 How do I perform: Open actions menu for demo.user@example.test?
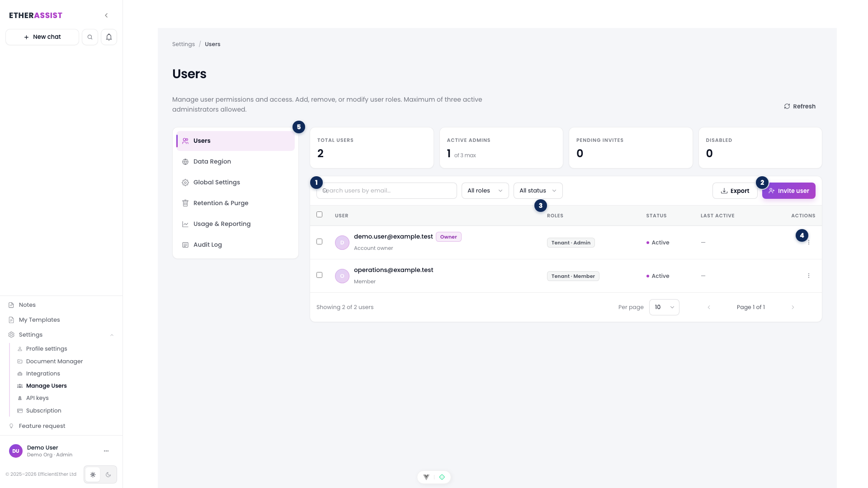pyautogui.click(x=809, y=243)
